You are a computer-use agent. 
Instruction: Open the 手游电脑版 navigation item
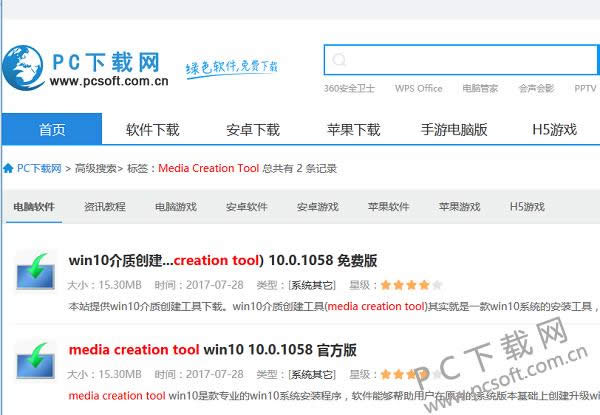[454, 130]
